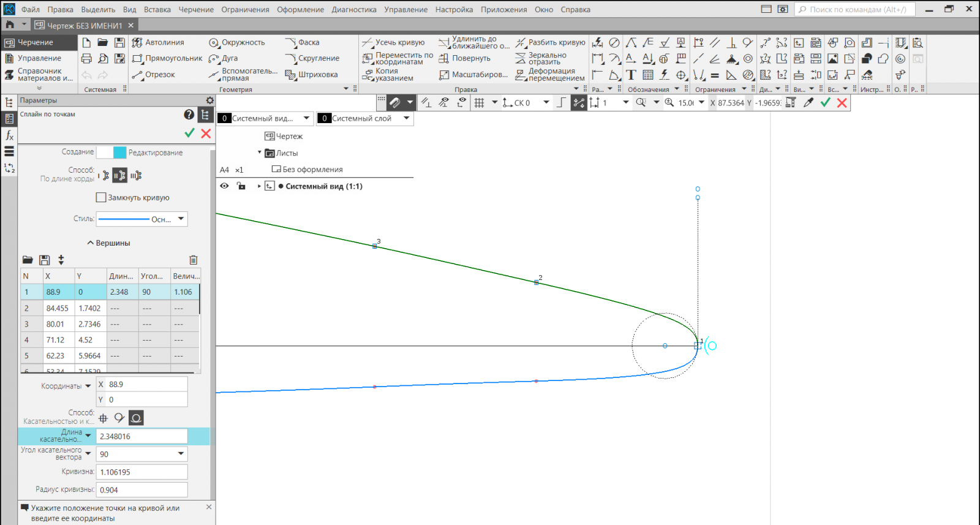This screenshot has width=980, height=525.
Task: Select the Окружность circle tool
Action: coord(237,42)
